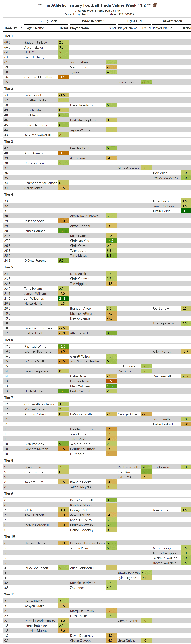The width and height of the screenshot is (191, 644).
Task: Click Allen Lazard's 9.5 trend cell
Action: 111,333
